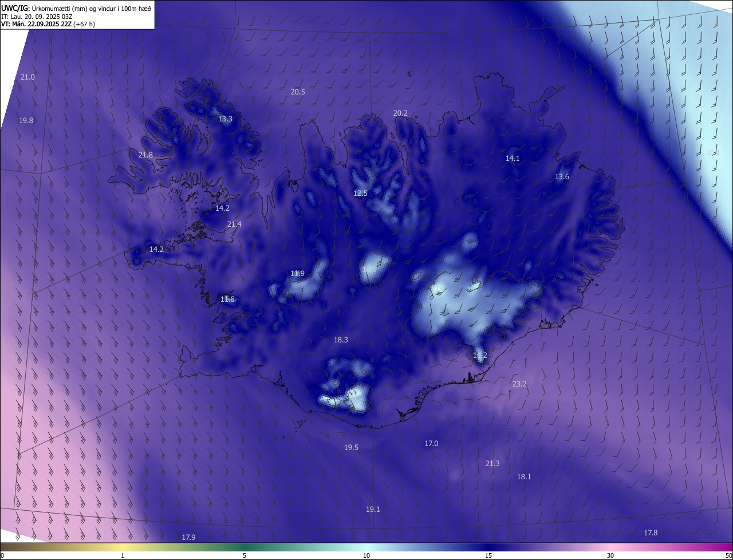Screen dimensions: 733x560
Task: Click the 20.2 value label
Action: point(400,113)
